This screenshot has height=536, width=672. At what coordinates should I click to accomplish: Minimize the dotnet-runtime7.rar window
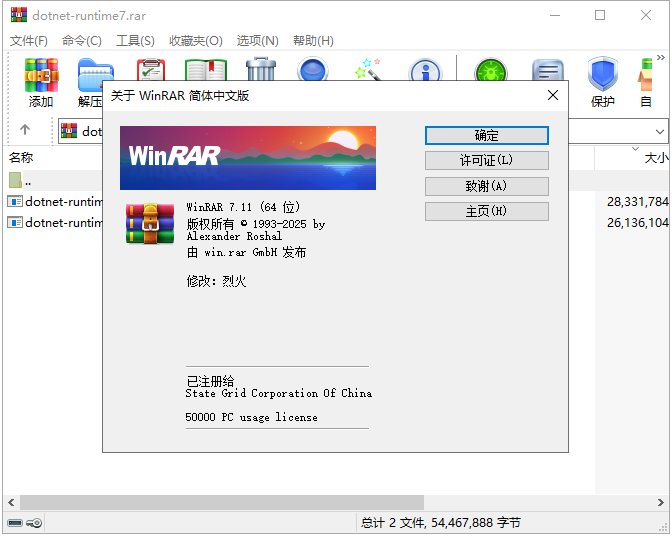click(555, 15)
